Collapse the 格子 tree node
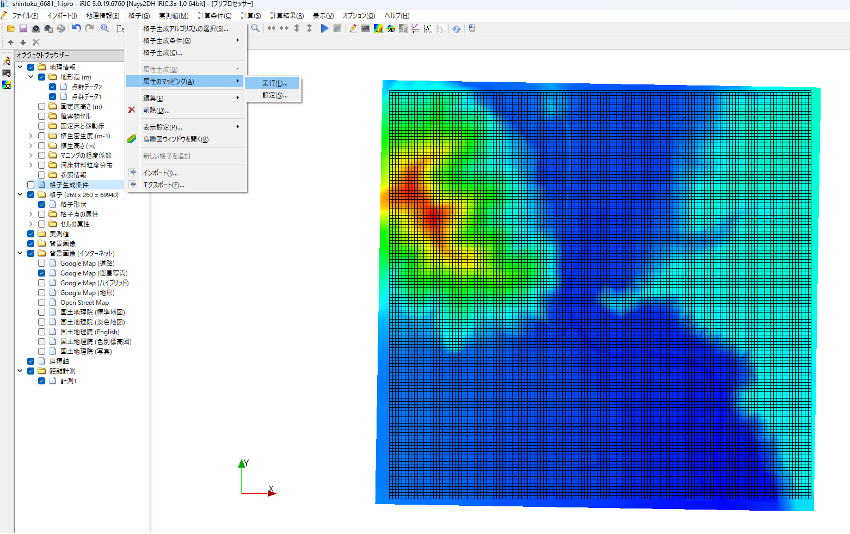 [20, 195]
